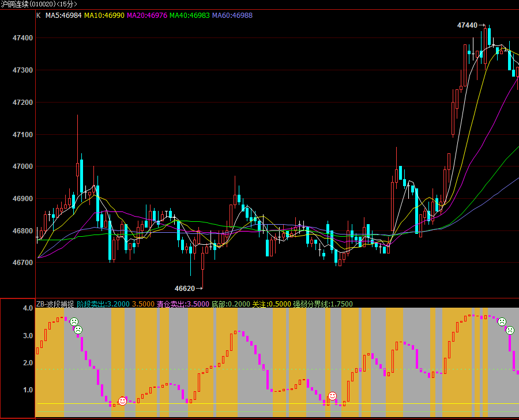
Task: Select the later red smiley bottom signal
Action: (x=332, y=396)
